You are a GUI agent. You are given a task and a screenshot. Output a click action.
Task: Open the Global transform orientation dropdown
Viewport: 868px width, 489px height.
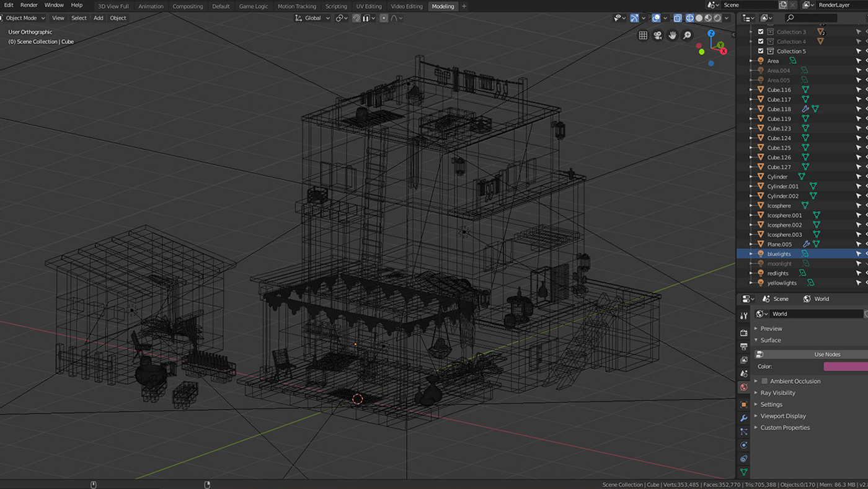[x=313, y=18]
